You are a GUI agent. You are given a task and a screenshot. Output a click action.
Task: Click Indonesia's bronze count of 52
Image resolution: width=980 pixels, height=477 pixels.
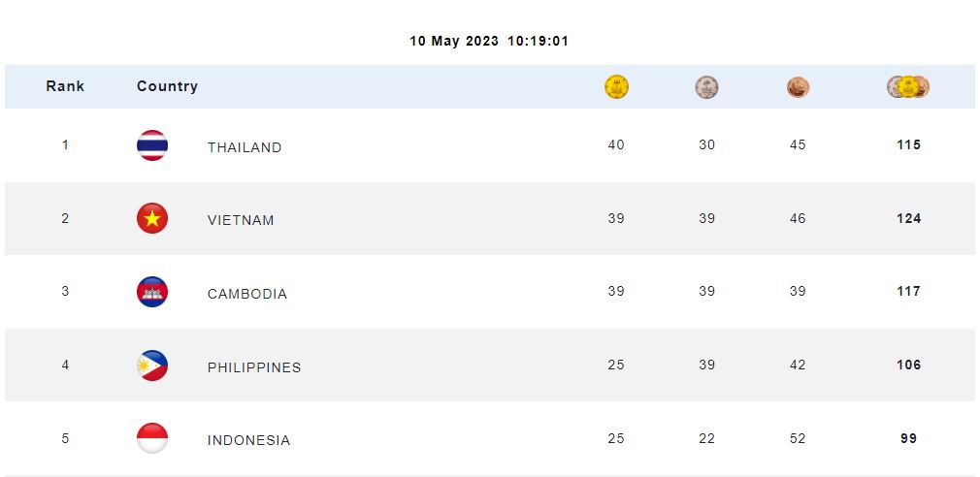coord(798,438)
